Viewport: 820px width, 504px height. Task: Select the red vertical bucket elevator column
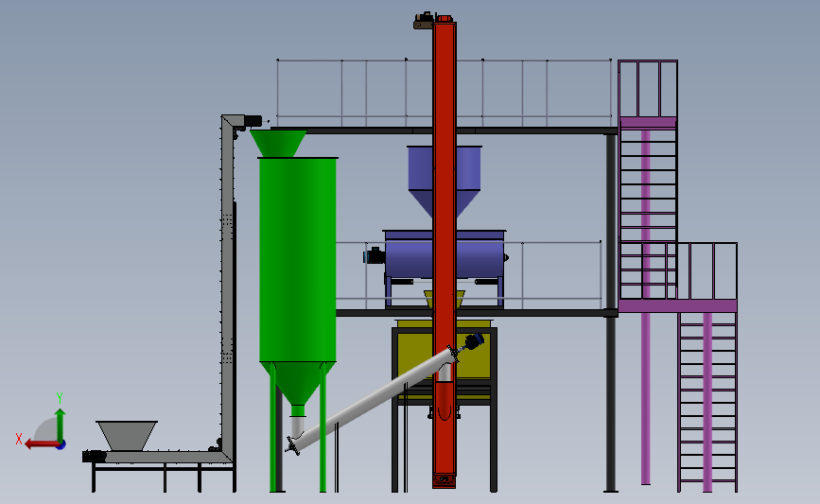click(x=445, y=253)
